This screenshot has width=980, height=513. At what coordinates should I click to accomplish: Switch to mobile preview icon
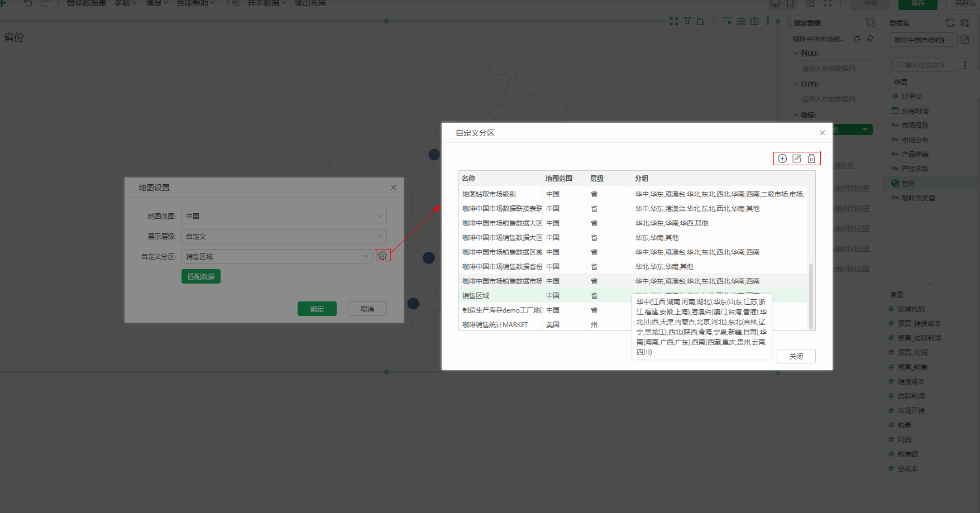click(790, 3)
